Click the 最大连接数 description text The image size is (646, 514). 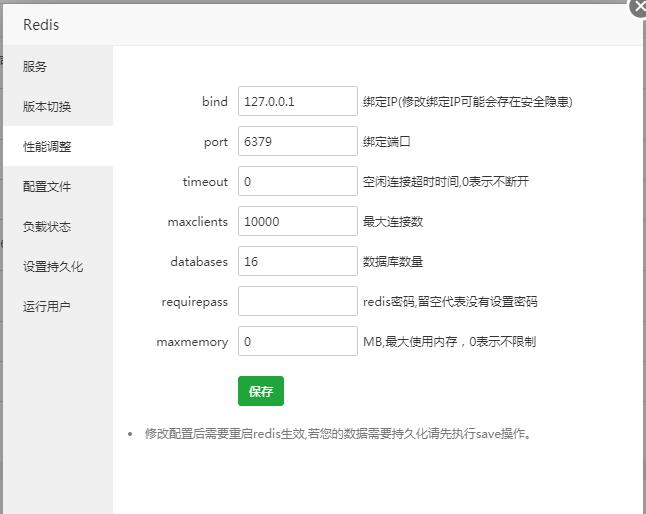pyautogui.click(x=393, y=221)
